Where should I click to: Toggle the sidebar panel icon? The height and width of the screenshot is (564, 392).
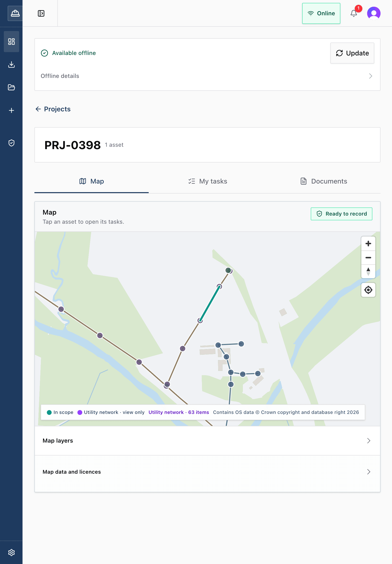pos(41,13)
